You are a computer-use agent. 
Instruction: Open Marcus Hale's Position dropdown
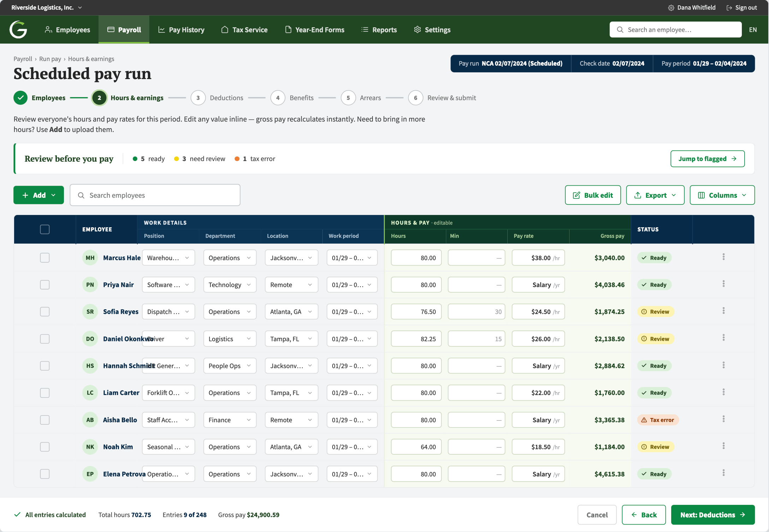[168, 258]
